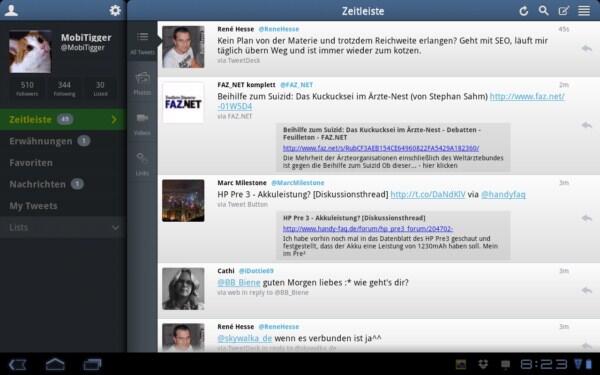Click the refresh icon in the top bar
This screenshot has height=375, width=600.
(x=523, y=11)
